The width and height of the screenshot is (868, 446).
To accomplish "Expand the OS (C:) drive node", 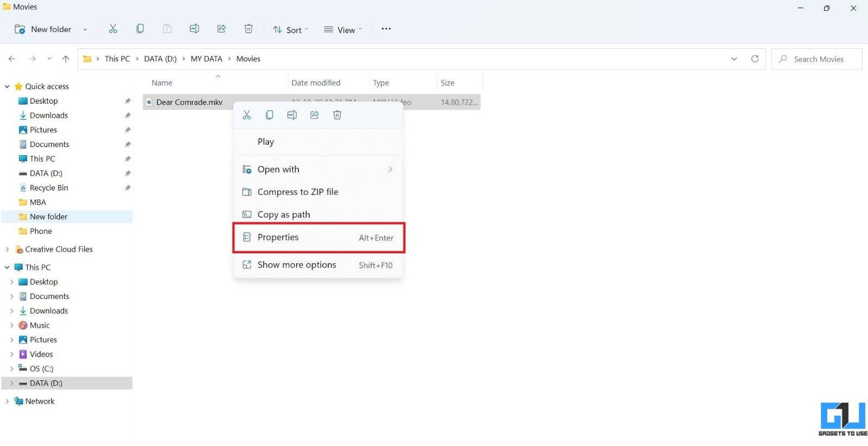I will coord(12,368).
